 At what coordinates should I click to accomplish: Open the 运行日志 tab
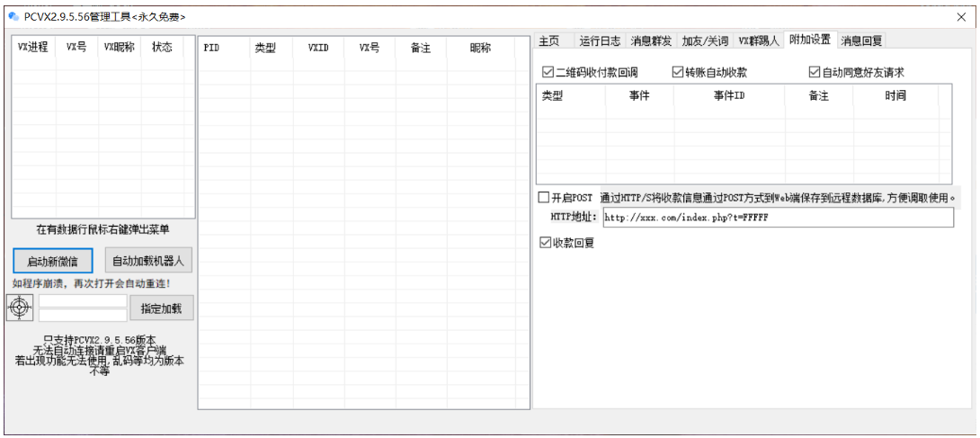pos(600,40)
